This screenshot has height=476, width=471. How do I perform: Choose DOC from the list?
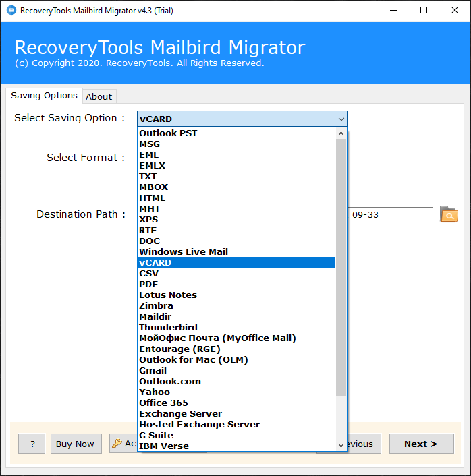[x=236, y=241]
